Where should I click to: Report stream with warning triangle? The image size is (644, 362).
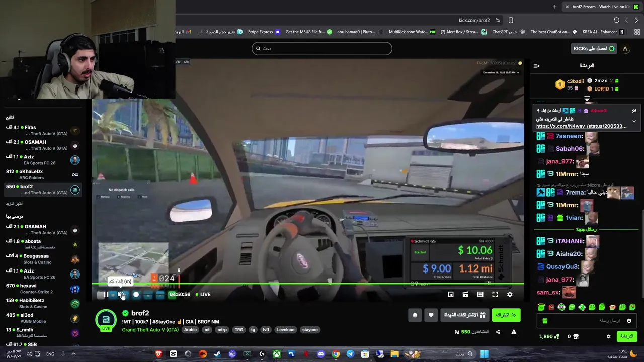point(514,332)
